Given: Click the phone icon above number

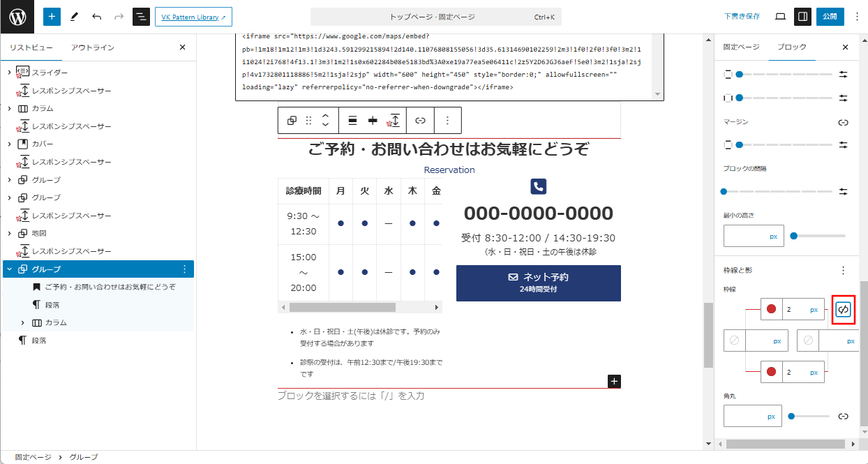Looking at the screenshot, I should pos(538,186).
